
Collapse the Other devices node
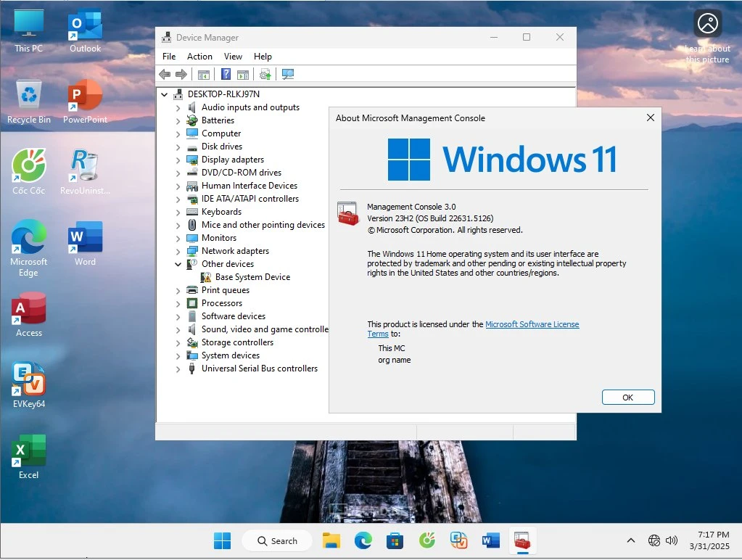178,264
